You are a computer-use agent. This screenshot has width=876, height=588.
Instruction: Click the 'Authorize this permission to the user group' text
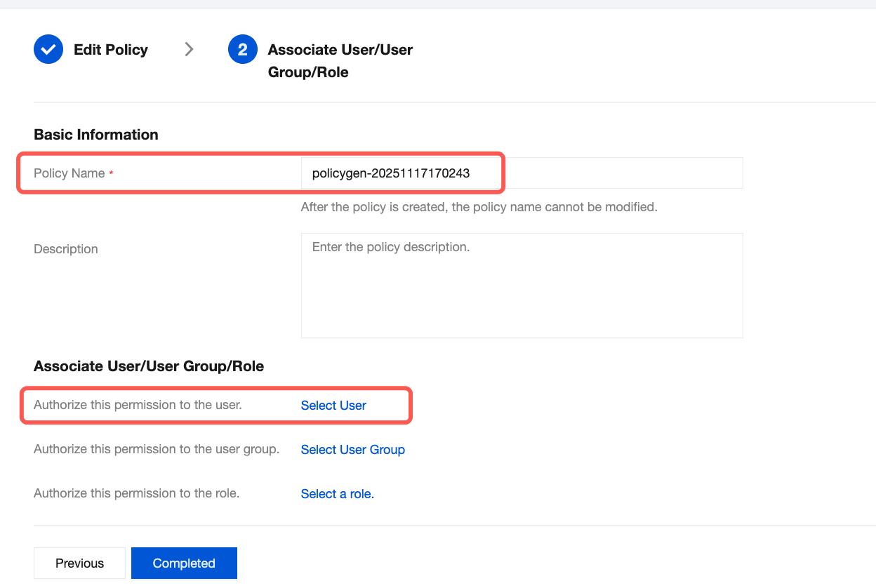click(157, 449)
